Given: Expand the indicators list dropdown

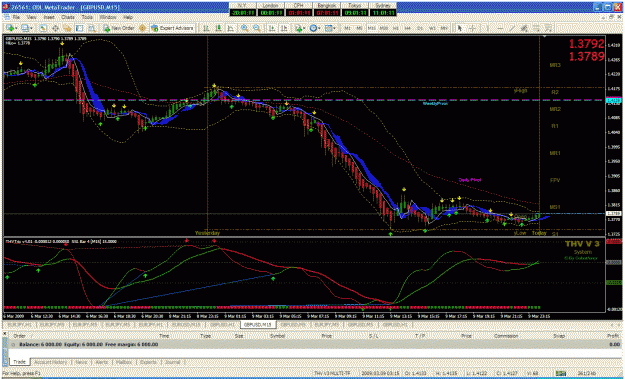Looking at the screenshot, I should click(x=305, y=28).
